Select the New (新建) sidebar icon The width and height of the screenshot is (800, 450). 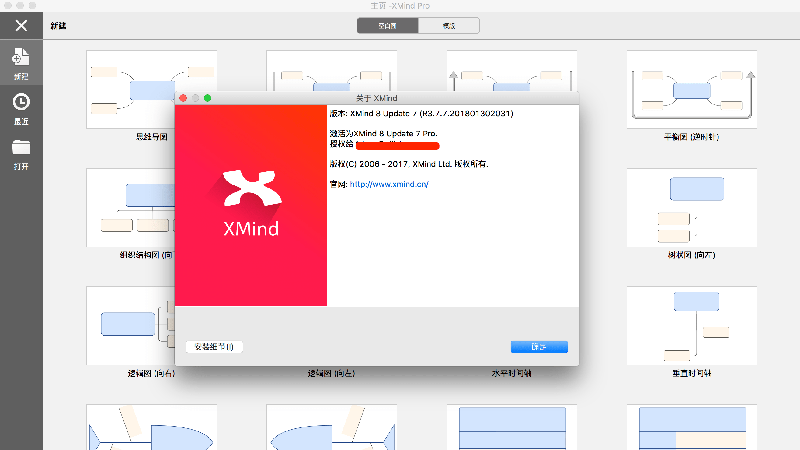(x=21, y=60)
